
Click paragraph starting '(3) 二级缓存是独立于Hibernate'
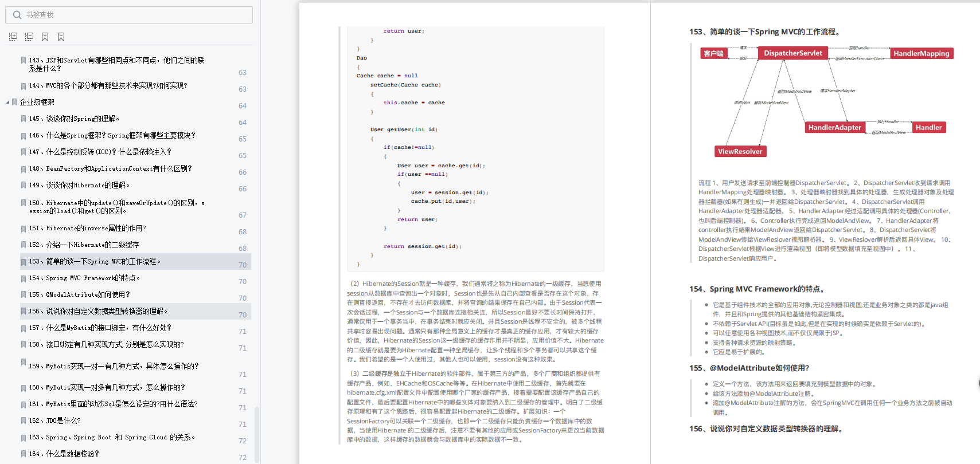coord(475,407)
